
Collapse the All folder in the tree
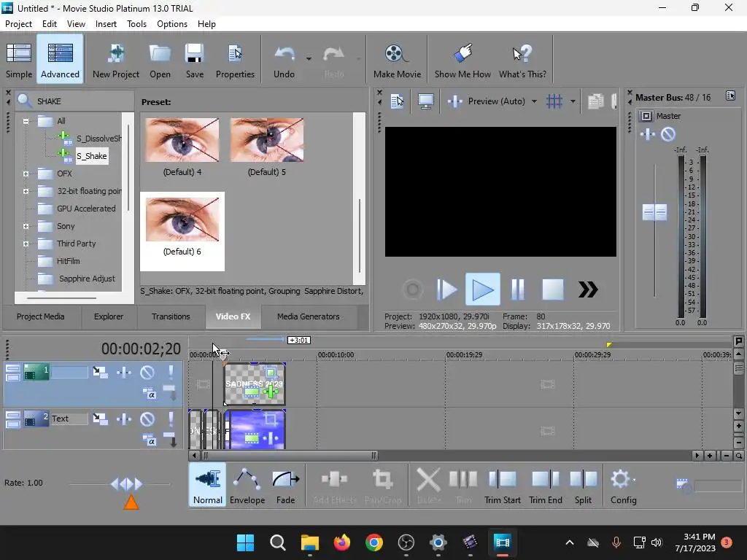coord(26,122)
